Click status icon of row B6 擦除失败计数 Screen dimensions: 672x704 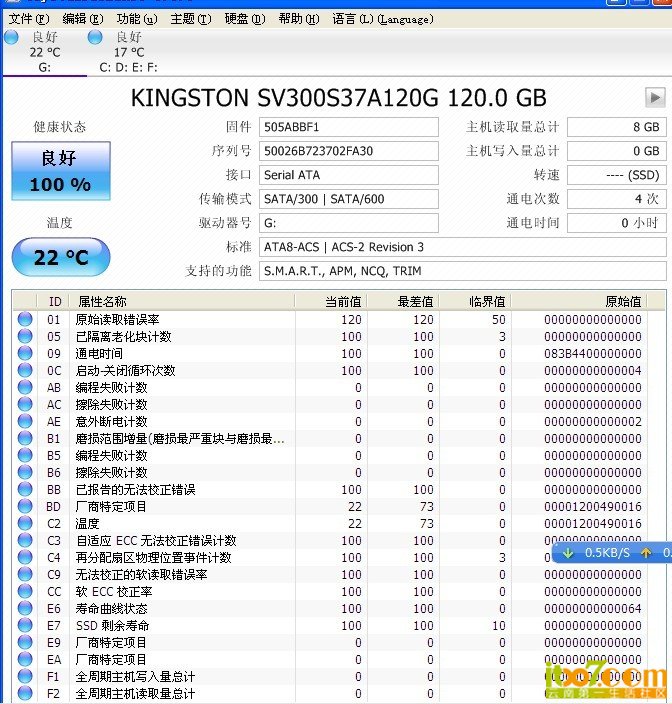pos(25,472)
